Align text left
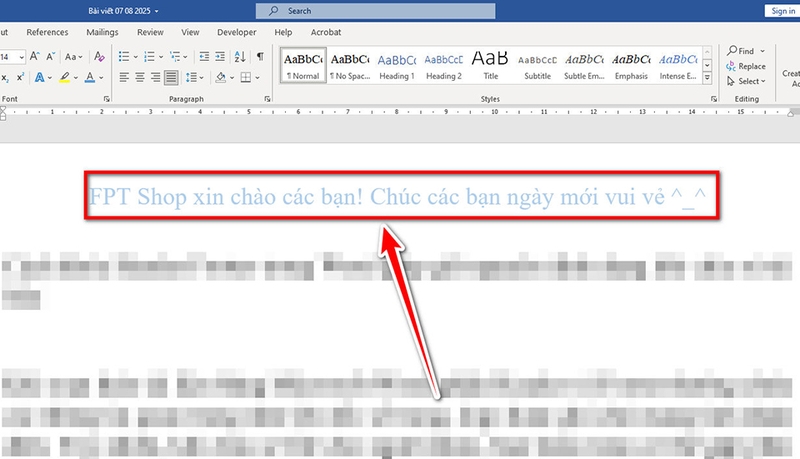 click(x=124, y=77)
